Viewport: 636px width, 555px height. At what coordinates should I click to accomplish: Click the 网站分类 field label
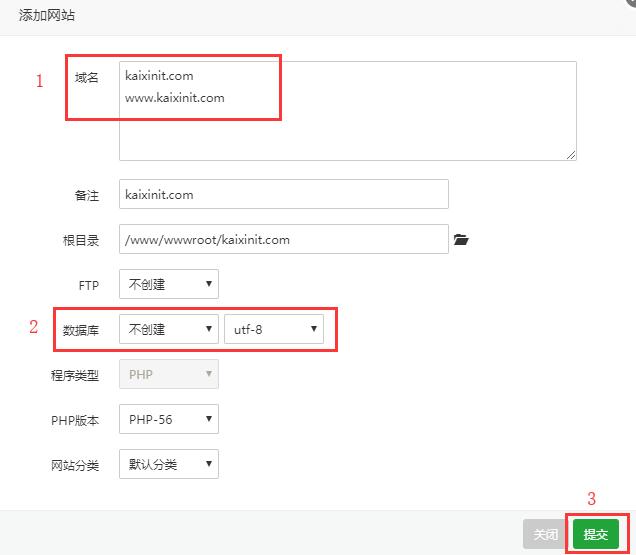75,466
